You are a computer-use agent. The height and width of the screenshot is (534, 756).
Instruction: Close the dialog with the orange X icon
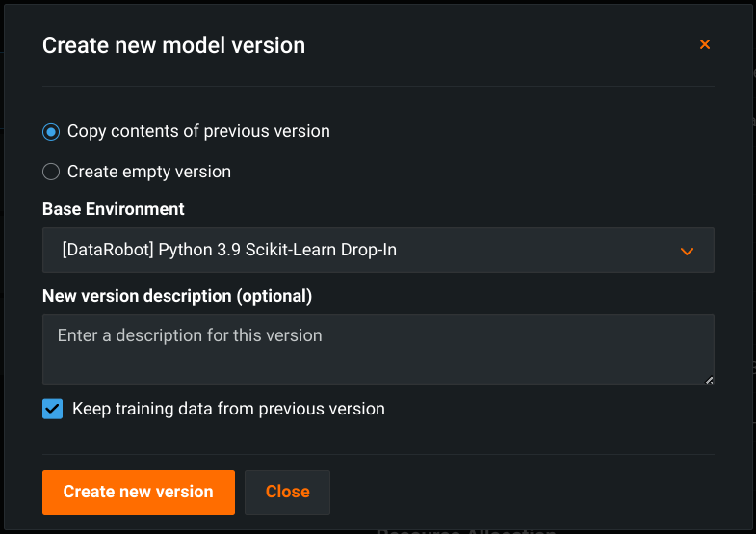click(705, 44)
